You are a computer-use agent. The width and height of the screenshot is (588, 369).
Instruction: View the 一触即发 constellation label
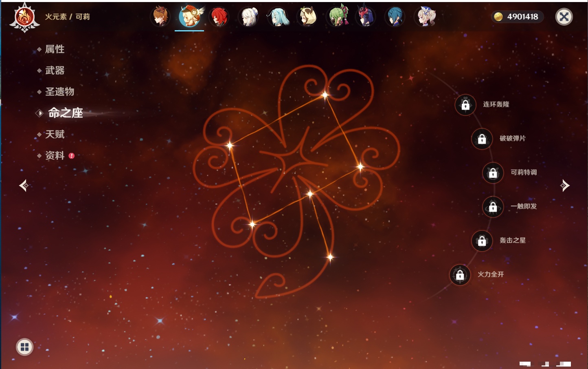tap(524, 206)
